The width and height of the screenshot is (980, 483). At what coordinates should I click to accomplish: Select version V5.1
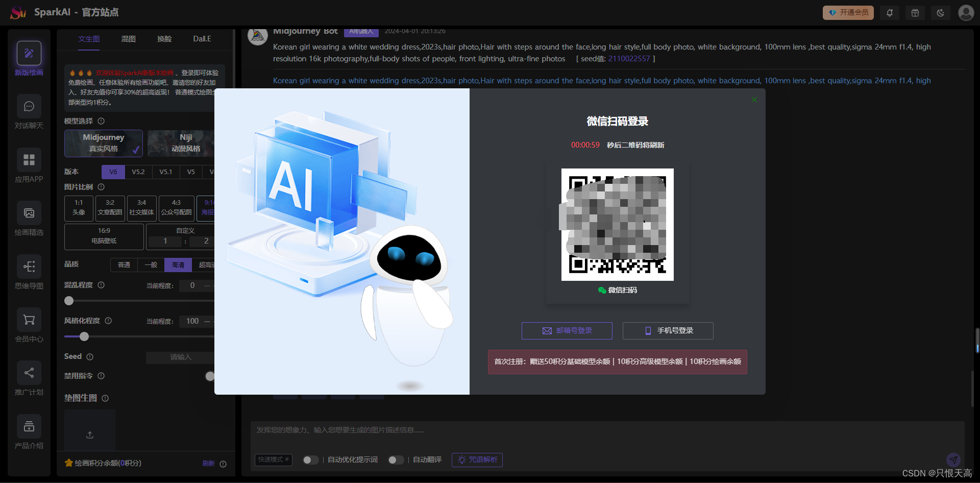click(166, 172)
